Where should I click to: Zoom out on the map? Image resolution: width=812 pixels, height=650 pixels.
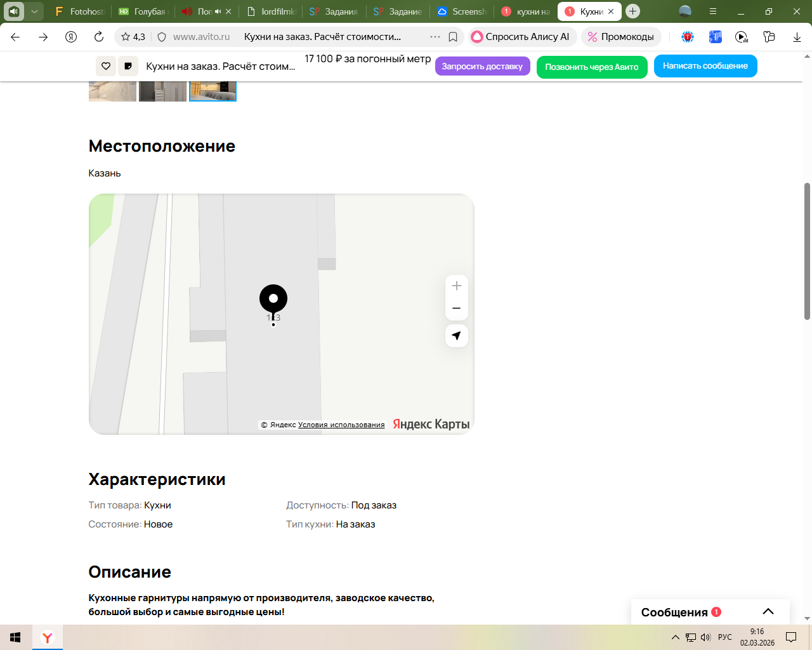click(457, 308)
